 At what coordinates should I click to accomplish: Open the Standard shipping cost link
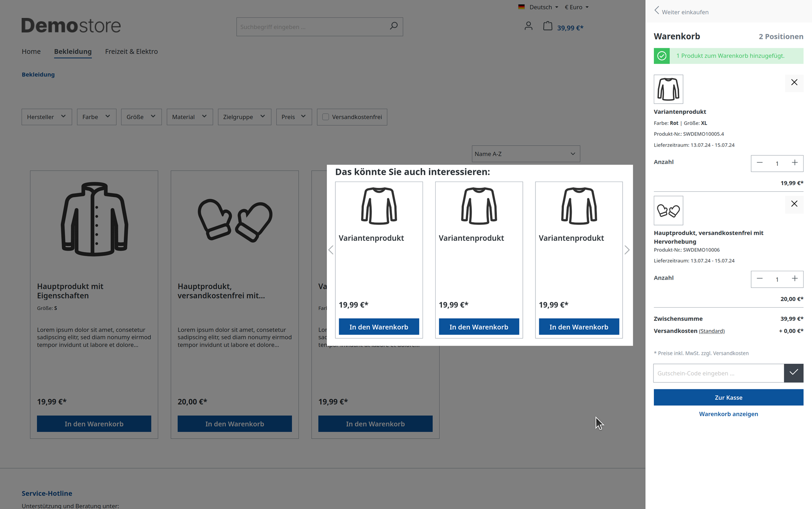tap(712, 331)
